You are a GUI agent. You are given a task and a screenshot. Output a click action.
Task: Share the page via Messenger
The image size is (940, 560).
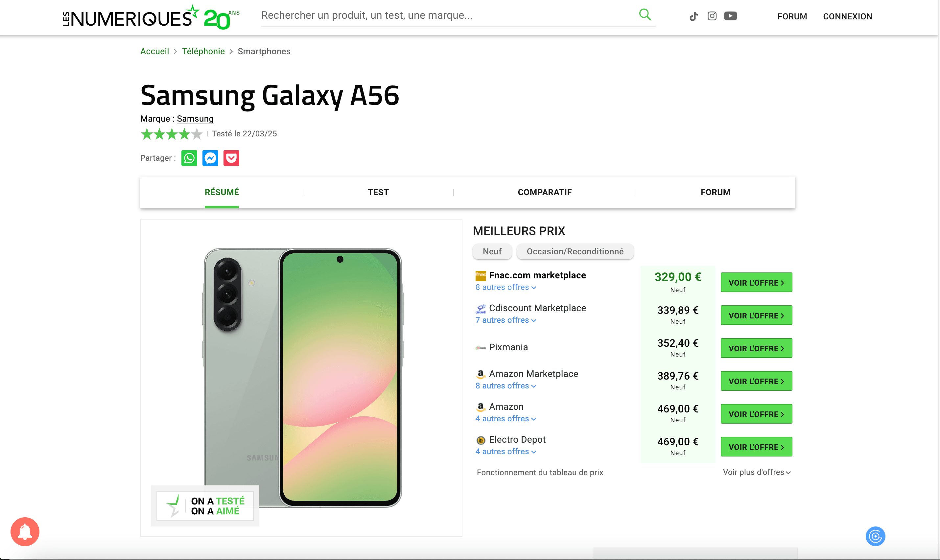coord(210,158)
